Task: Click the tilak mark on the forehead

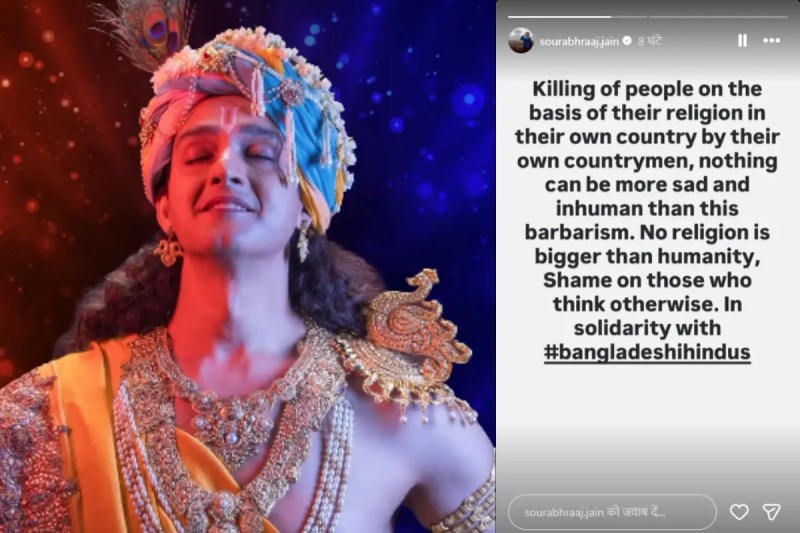Action: click(226, 121)
